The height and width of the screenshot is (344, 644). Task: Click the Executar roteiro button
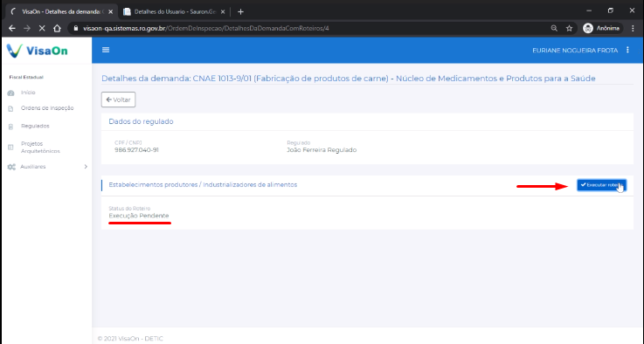(x=601, y=185)
